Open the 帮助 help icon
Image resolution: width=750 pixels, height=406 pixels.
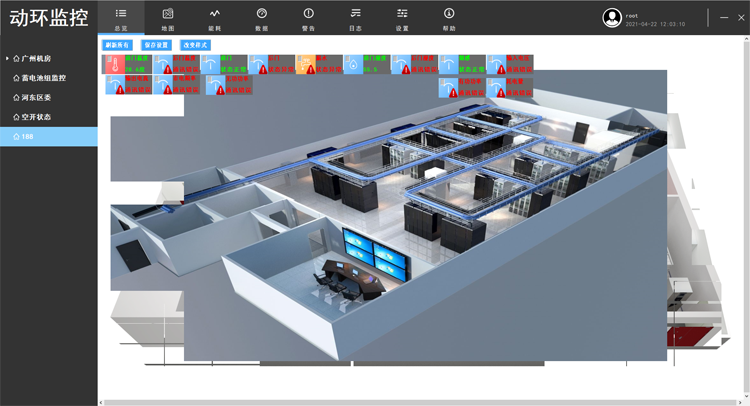449,18
